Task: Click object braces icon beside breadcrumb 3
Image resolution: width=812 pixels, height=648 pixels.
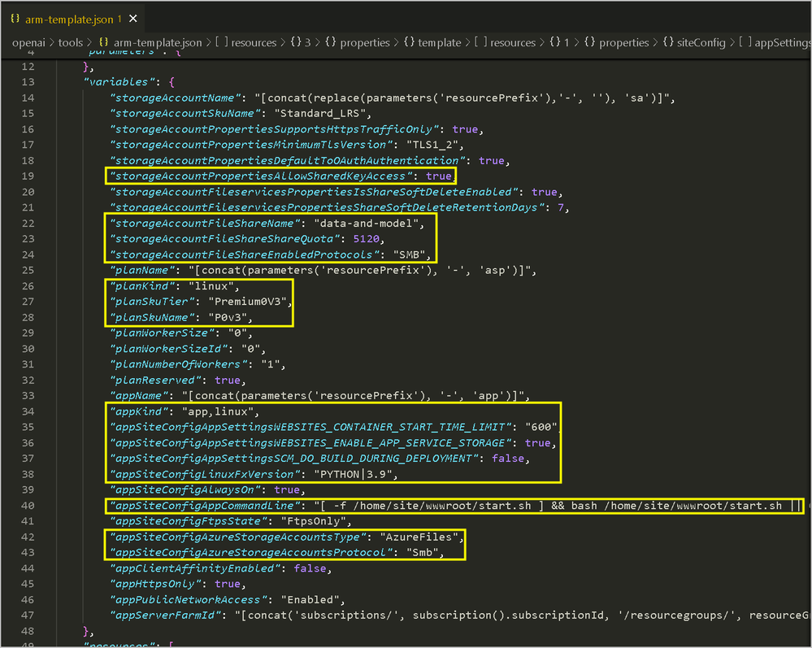Action: pyautogui.click(x=296, y=42)
